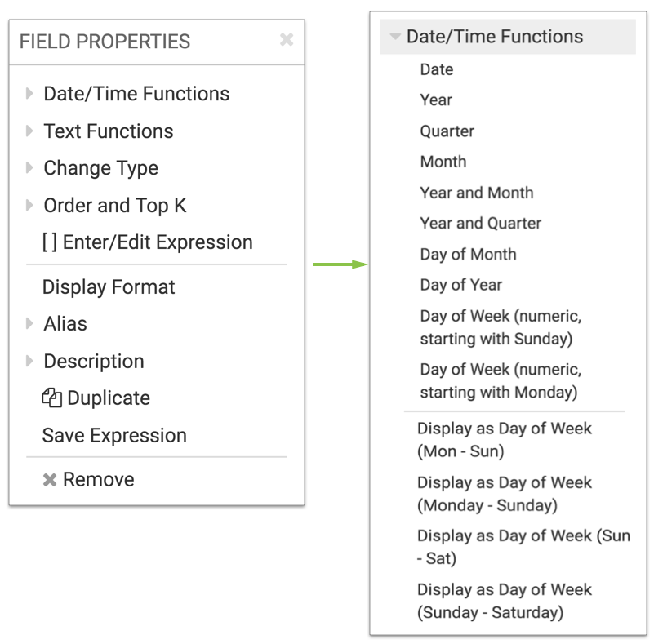Image resolution: width=654 pixels, height=644 pixels.
Task: Expand the Description section
Action: pos(30,362)
